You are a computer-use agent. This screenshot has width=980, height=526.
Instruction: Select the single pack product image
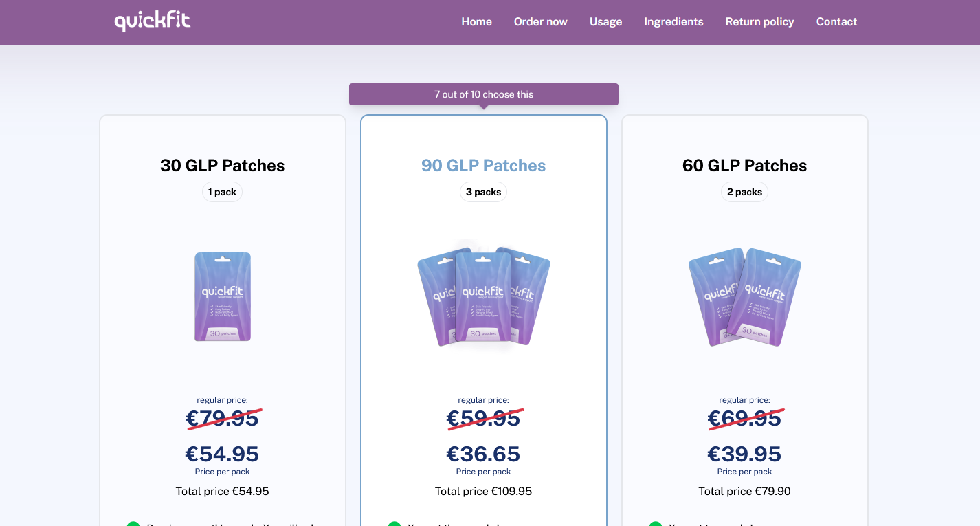(223, 296)
